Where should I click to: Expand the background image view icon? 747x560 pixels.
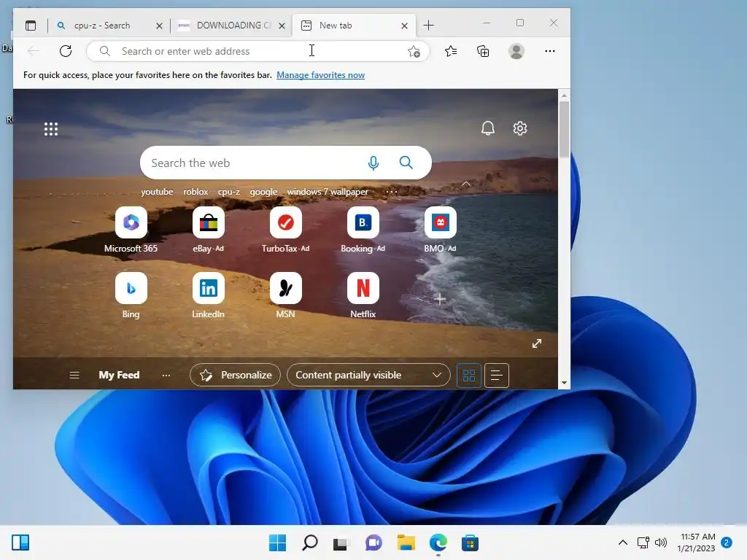click(537, 343)
